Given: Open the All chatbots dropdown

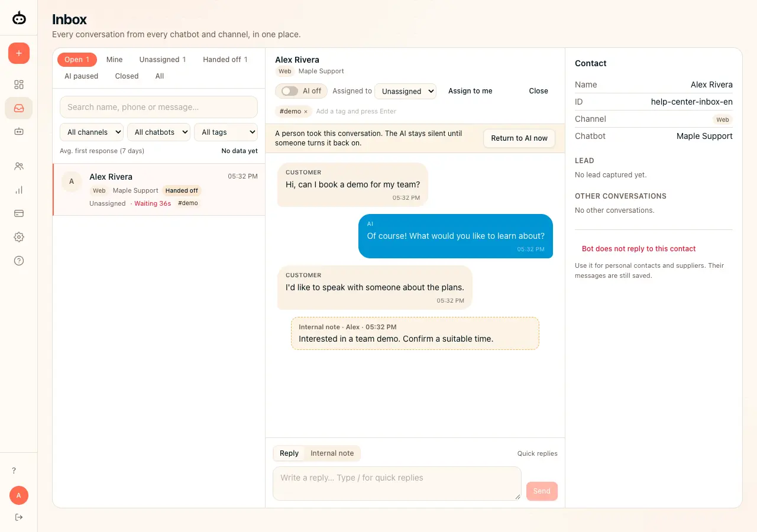Looking at the screenshot, I should coord(158,132).
